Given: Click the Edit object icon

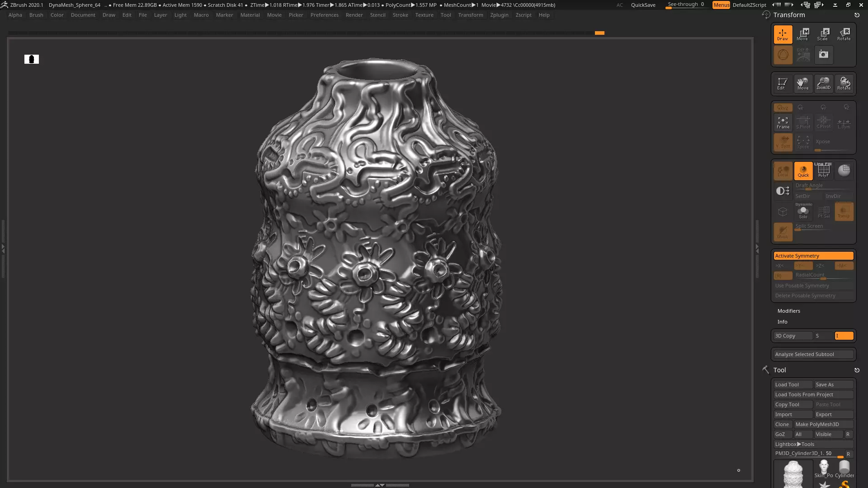Looking at the screenshot, I should point(782,83).
